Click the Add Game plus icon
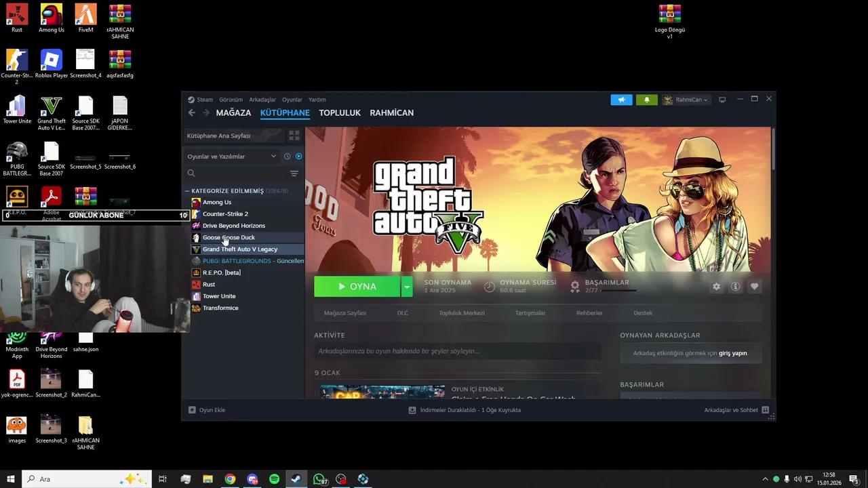The width and height of the screenshot is (868, 488). pyautogui.click(x=192, y=410)
